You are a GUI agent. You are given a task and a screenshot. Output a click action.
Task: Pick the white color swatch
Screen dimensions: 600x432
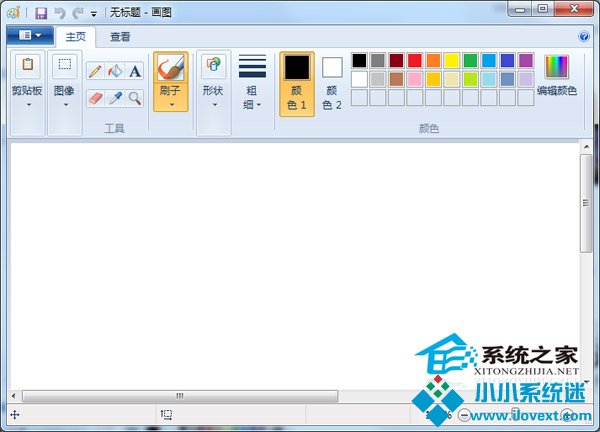359,79
